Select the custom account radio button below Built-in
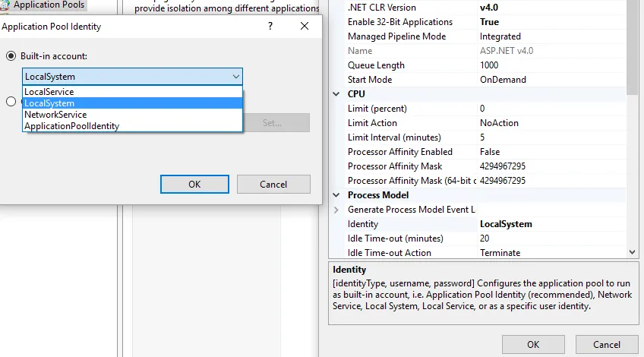 point(11,102)
